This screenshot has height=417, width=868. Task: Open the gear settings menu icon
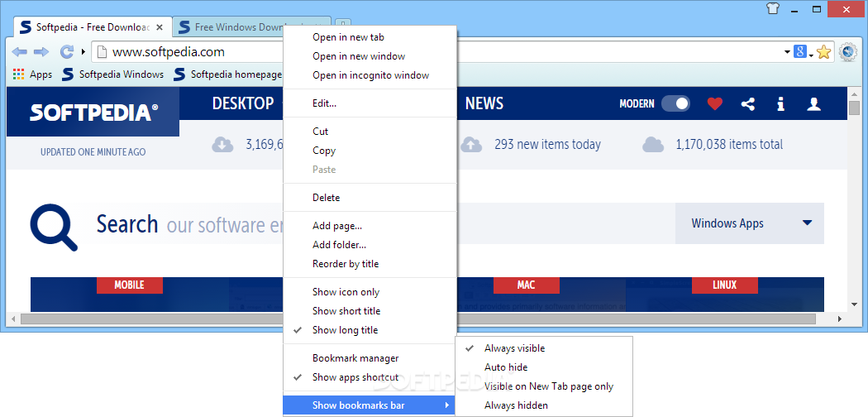[847, 52]
